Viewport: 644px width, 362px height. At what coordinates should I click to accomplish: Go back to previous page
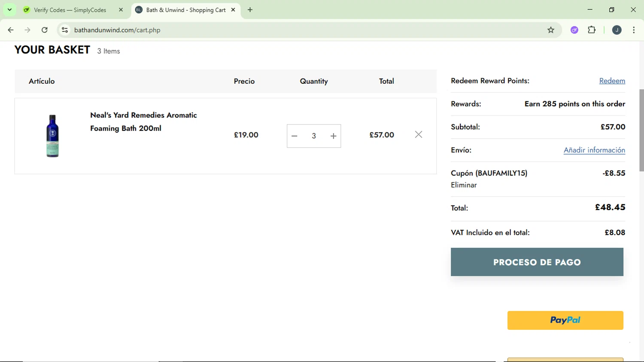11,30
